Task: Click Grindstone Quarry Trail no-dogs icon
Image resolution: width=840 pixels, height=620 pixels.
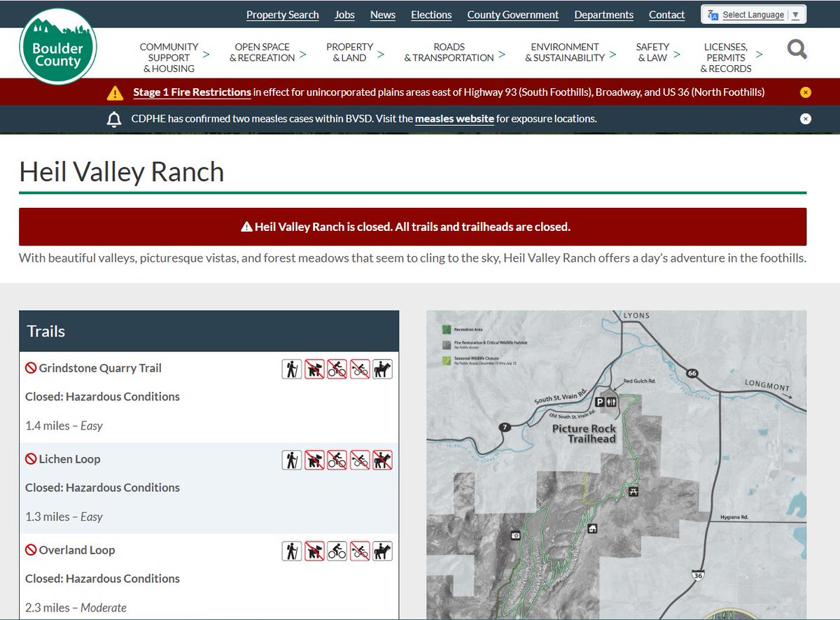Action: click(x=314, y=369)
